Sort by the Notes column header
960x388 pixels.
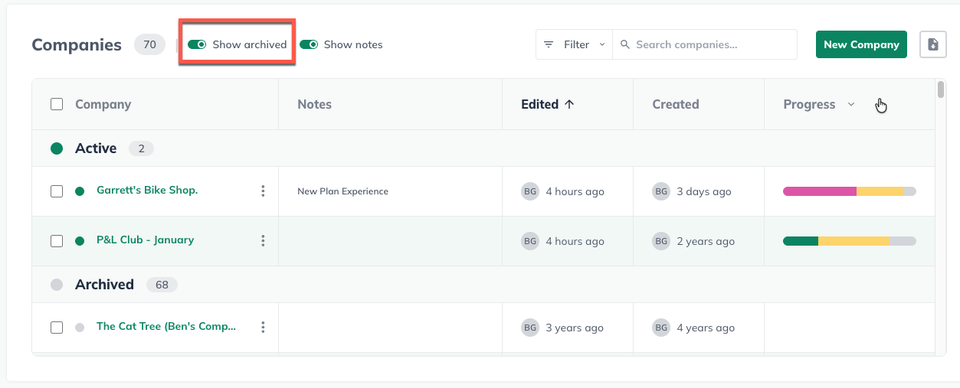click(x=314, y=104)
